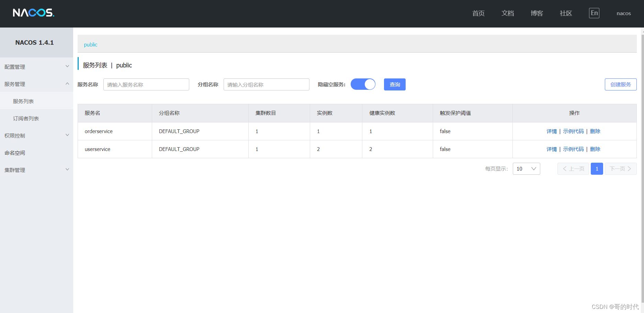This screenshot has height=313, width=644.
Task: Expand the 集群管理 menu
Action: (36, 170)
